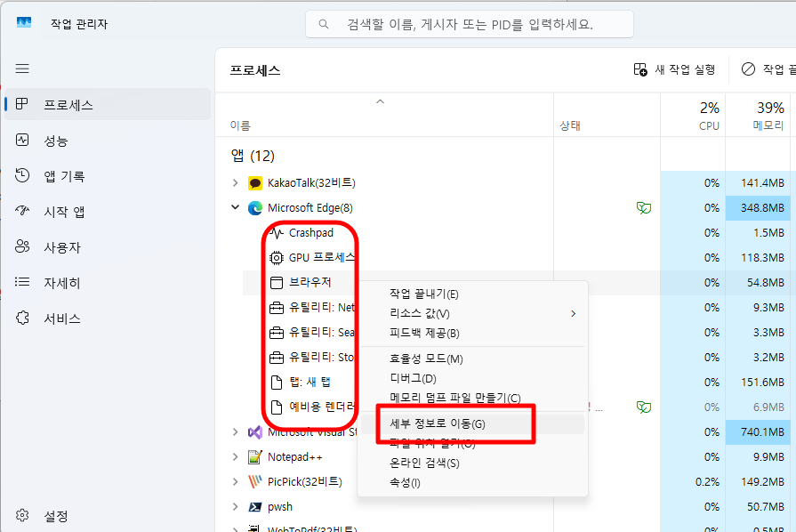Screen dimensions: 796x532
Task: Open 속성(I) properties menu item
Action: [472, 482]
